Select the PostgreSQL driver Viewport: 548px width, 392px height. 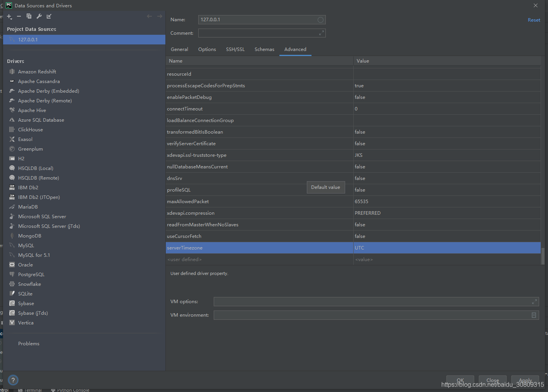click(x=31, y=275)
